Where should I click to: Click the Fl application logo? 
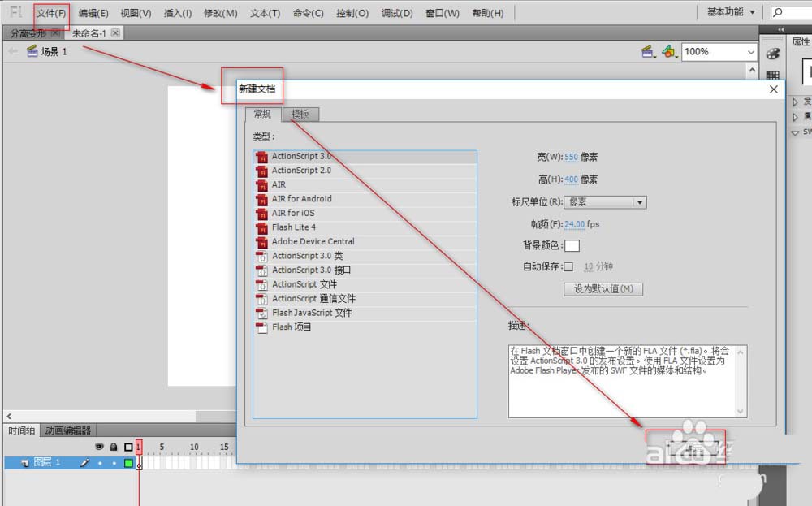(16, 12)
